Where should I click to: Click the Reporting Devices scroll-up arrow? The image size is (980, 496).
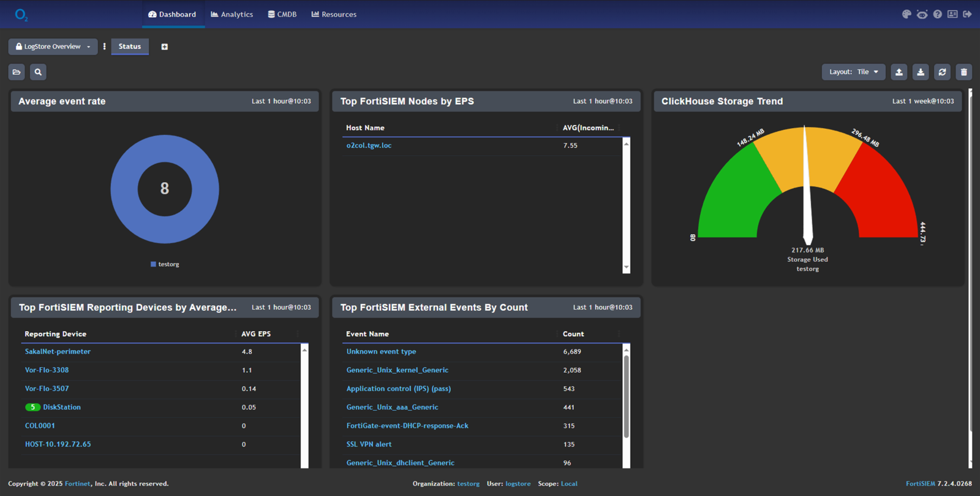click(x=304, y=349)
